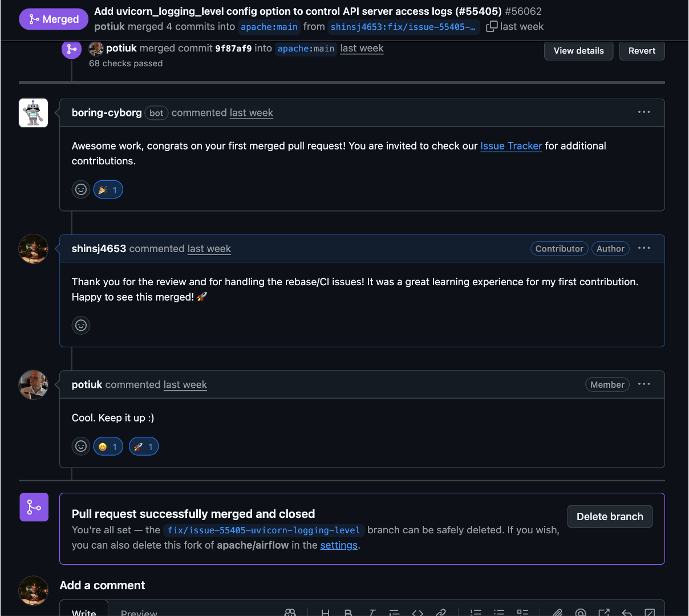Click the Delete branch button
The width and height of the screenshot is (689, 616).
(610, 517)
